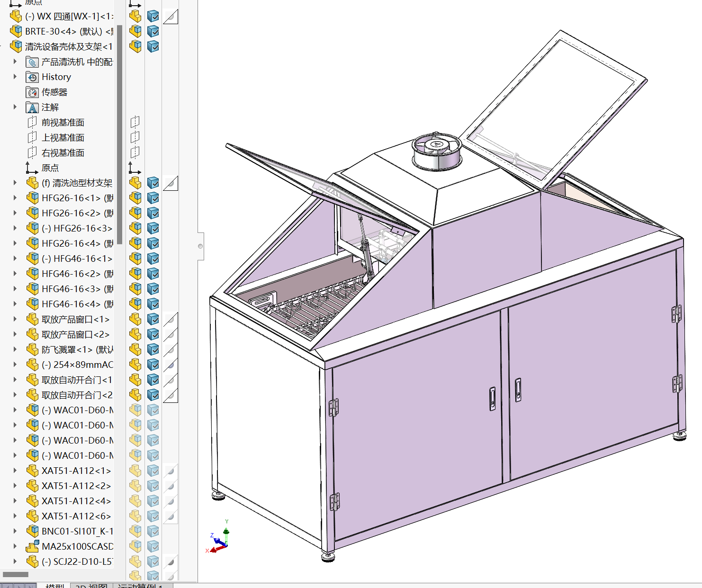Click the 注解 annotations folder icon
The width and height of the screenshot is (702, 588).
click(x=32, y=107)
